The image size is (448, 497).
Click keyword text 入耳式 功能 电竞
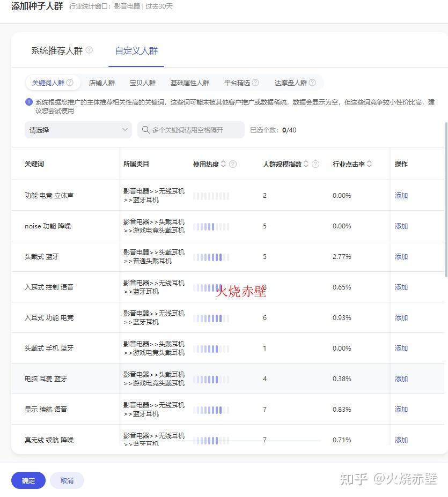49,317
